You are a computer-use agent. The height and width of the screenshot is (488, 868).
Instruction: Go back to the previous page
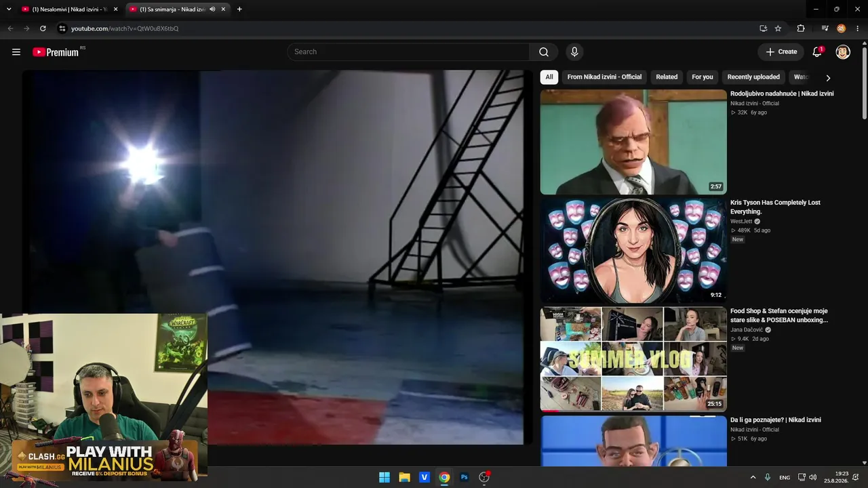pyautogui.click(x=10, y=28)
